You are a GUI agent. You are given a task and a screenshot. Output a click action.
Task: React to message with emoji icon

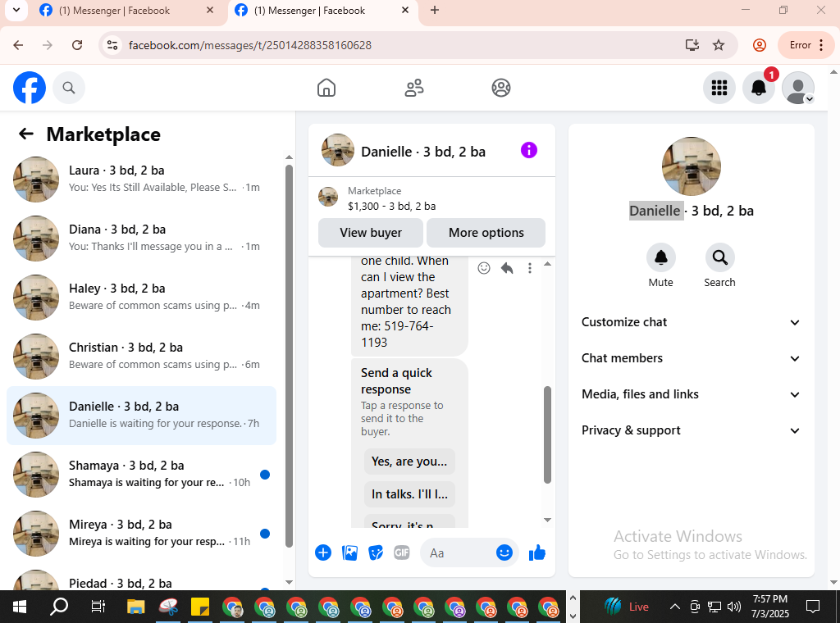point(484,268)
